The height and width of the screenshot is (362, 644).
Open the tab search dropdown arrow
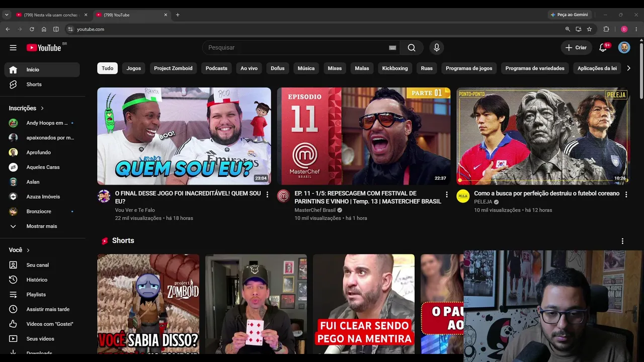[x=7, y=15]
